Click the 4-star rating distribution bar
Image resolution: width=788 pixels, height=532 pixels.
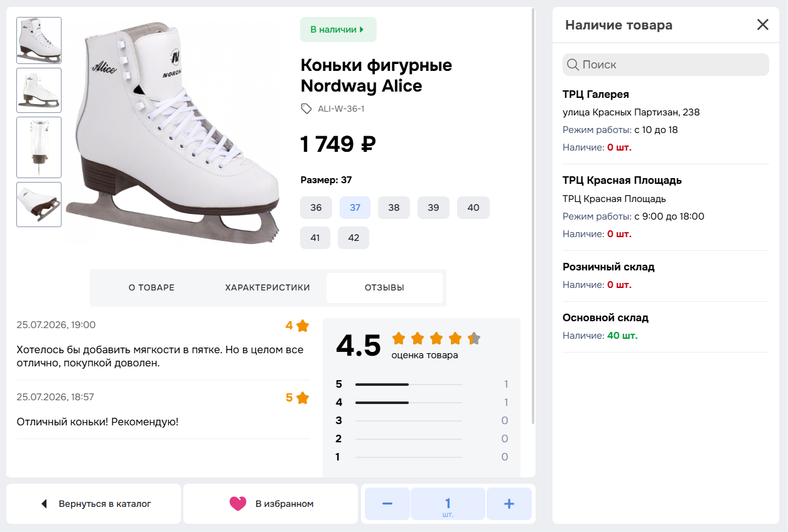coord(408,403)
